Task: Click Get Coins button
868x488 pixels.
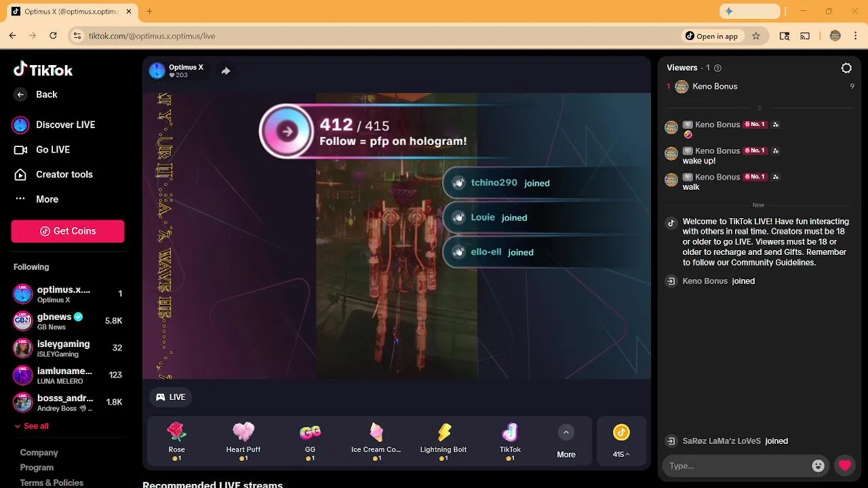Action: 68,231
